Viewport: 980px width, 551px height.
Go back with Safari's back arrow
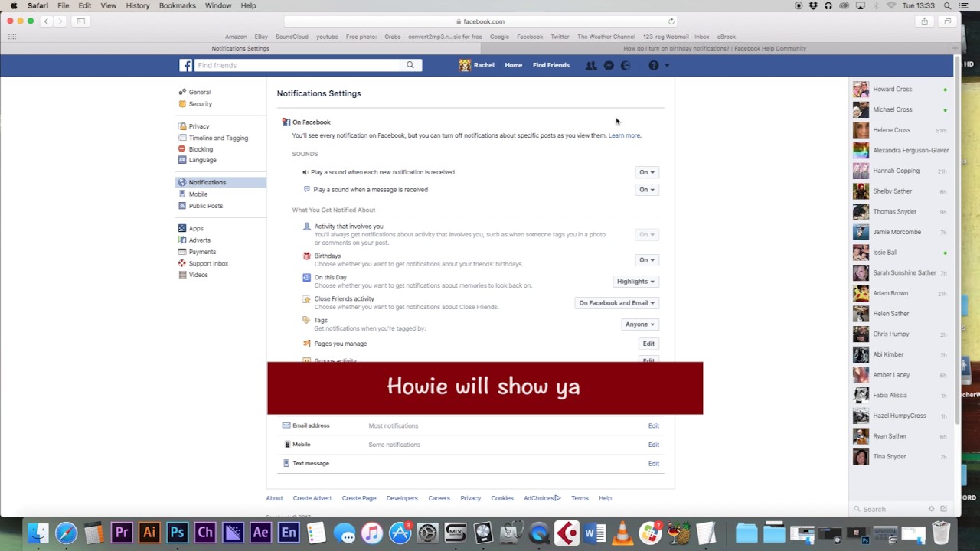pyautogui.click(x=46, y=21)
